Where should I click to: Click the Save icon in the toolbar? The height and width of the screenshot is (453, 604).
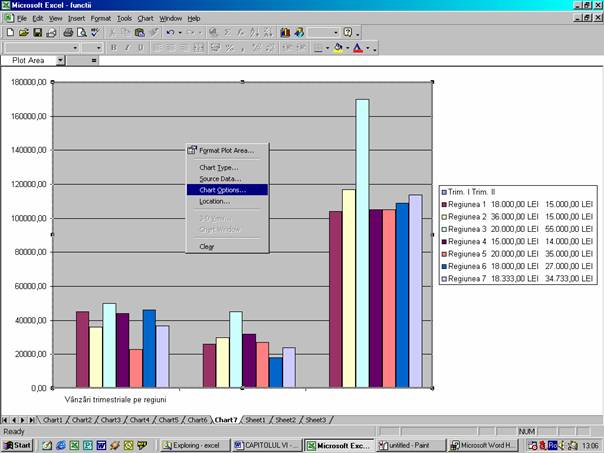coord(37,33)
